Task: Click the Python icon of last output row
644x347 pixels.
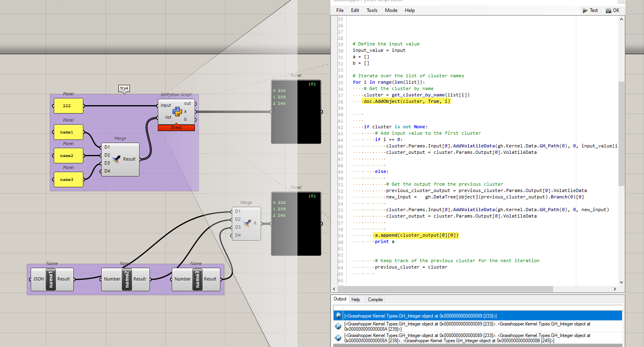Action: click(338, 338)
